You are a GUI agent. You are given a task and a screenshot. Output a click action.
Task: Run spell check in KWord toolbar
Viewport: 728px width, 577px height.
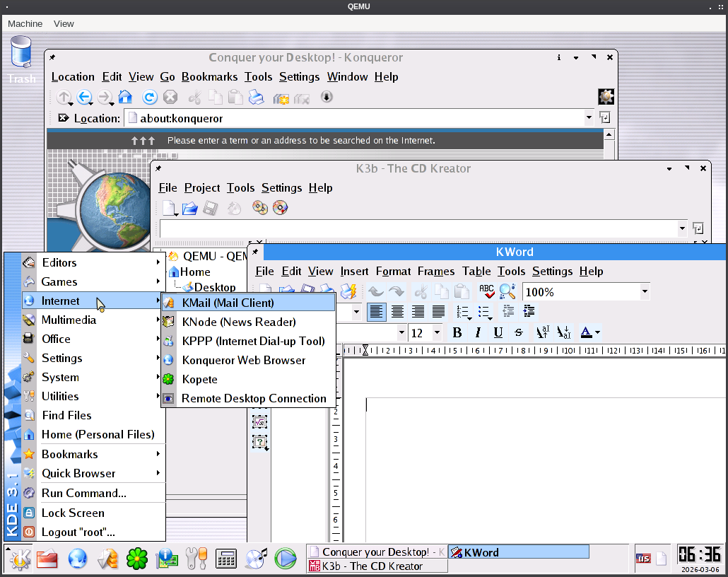(486, 291)
